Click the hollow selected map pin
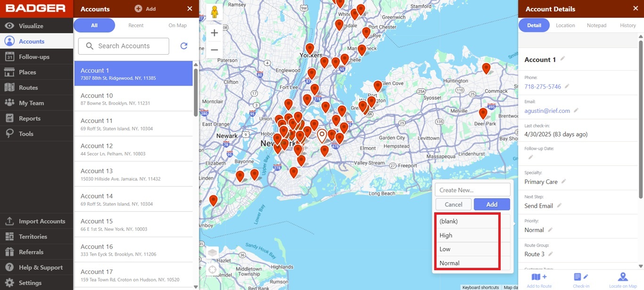 point(322,136)
